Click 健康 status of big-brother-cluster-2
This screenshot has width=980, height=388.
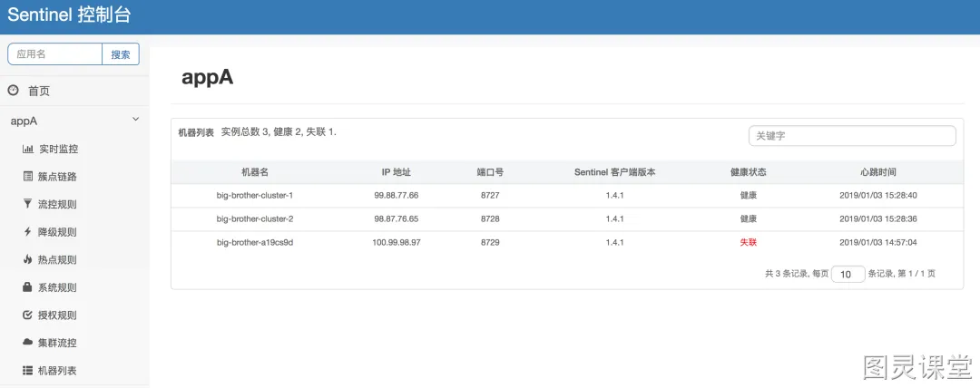click(x=748, y=218)
